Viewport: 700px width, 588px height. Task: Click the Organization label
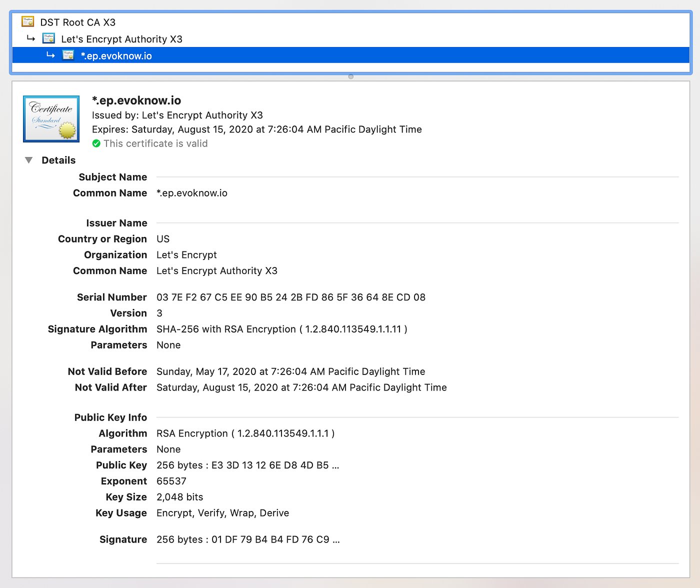[115, 255]
